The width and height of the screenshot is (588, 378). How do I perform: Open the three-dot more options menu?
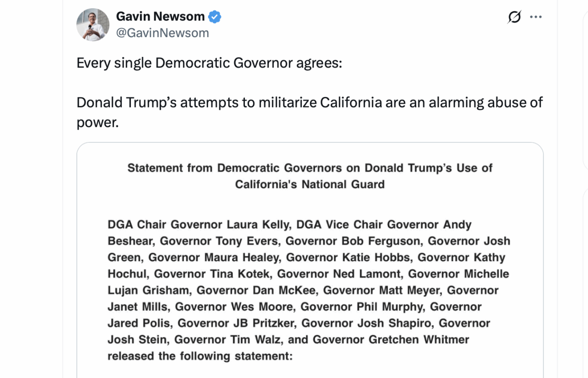pos(536,17)
